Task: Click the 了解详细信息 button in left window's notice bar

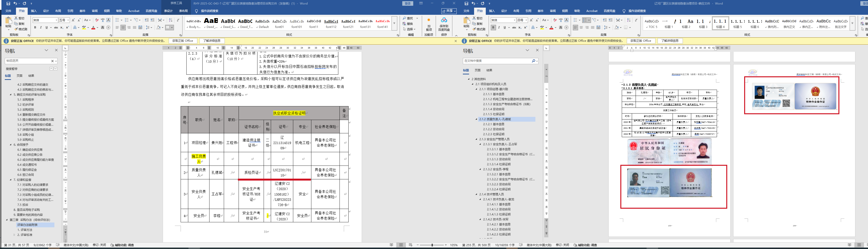Action: pyautogui.click(x=212, y=41)
